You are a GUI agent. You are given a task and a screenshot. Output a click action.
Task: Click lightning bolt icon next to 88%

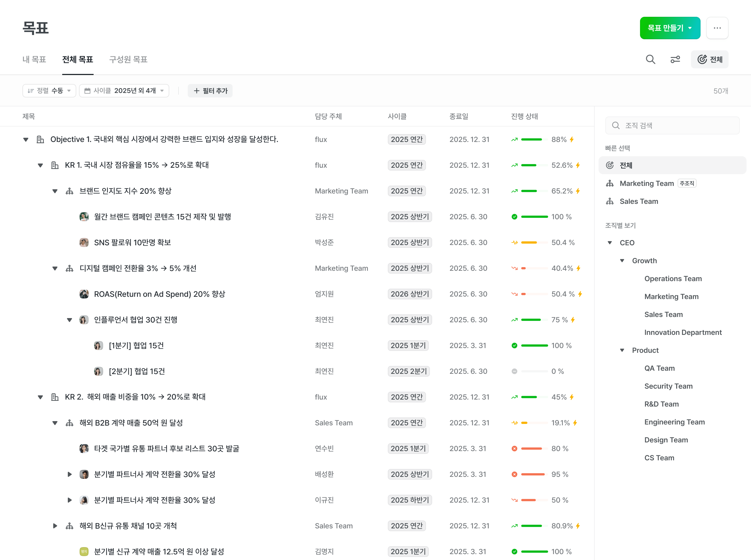(572, 139)
